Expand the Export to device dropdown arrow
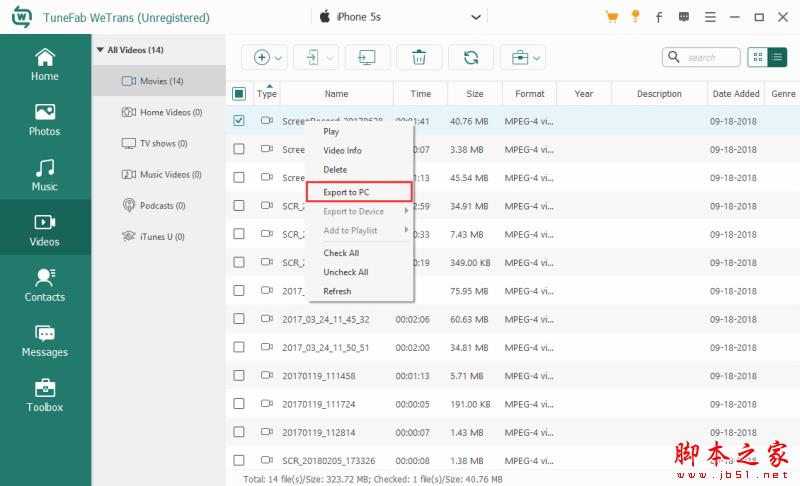800x486 pixels. [330, 58]
